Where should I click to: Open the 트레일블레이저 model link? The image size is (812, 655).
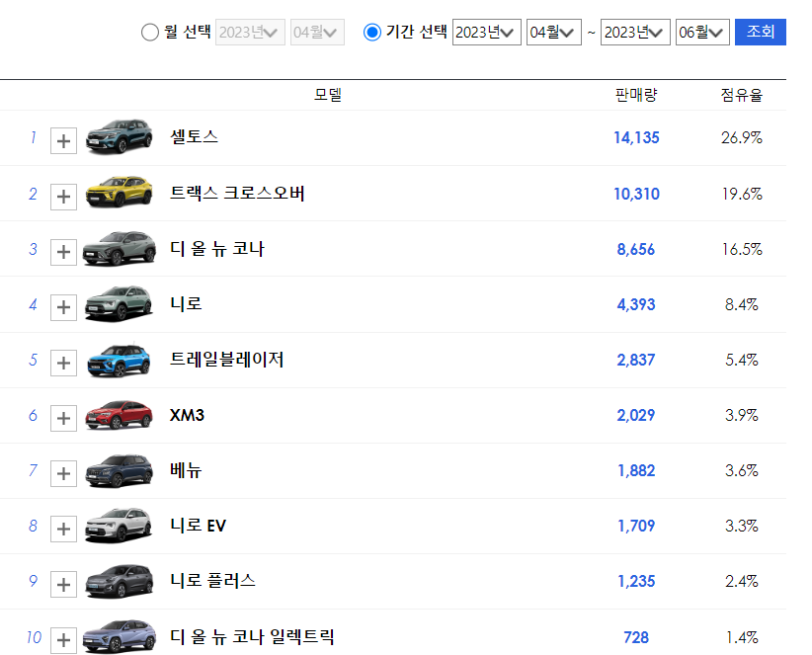click(x=227, y=360)
